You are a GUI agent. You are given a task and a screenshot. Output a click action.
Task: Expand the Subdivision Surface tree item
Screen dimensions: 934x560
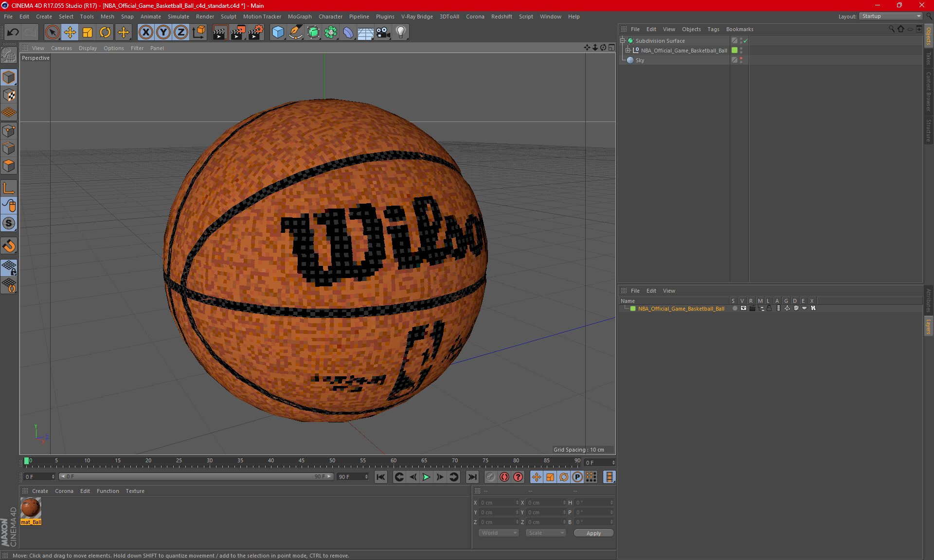pyautogui.click(x=623, y=41)
